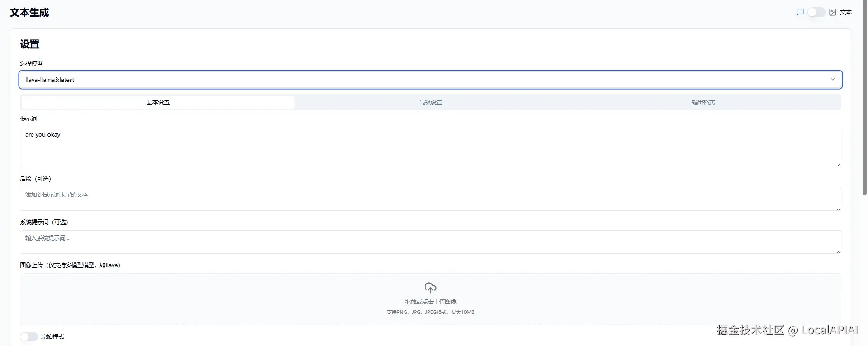868x346 pixels.
Task: Click the chevron arrow in the model selector
Action: (833, 80)
